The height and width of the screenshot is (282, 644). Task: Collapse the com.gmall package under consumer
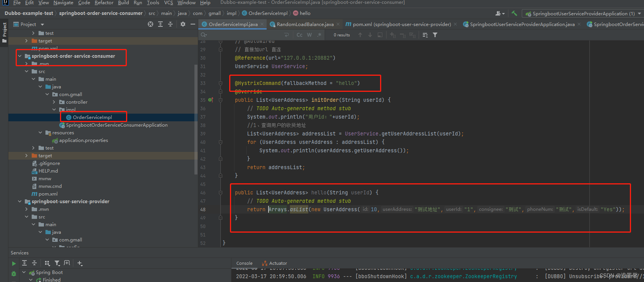coord(47,94)
